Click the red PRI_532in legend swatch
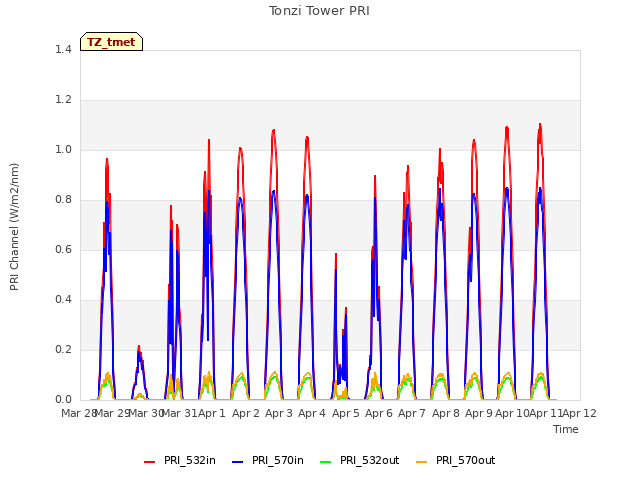 [x=149, y=461]
